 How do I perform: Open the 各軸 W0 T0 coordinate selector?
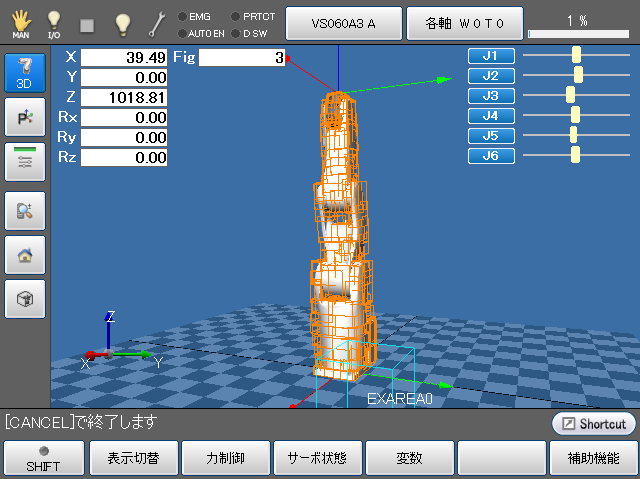[x=465, y=22]
